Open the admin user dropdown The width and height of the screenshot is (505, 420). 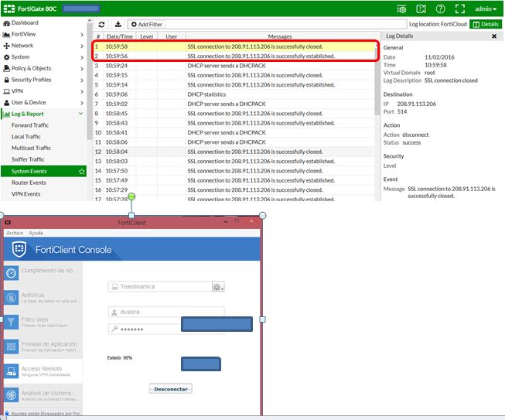click(x=486, y=9)
